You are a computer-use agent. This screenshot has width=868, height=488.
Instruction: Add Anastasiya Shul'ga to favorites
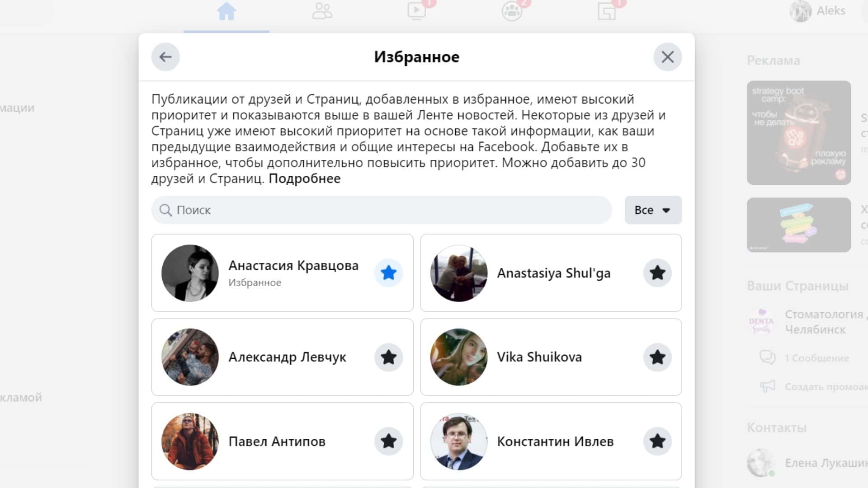[657, 273]
